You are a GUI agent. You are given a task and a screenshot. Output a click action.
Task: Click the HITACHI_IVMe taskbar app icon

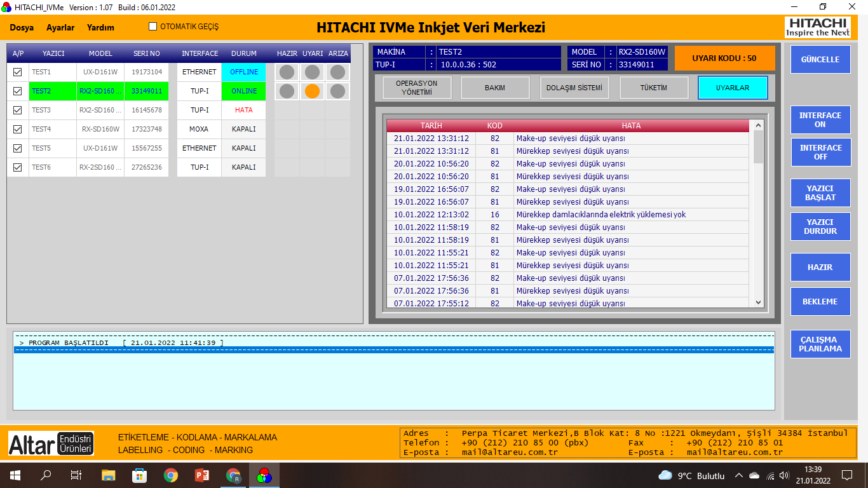[x=264, y=475]
